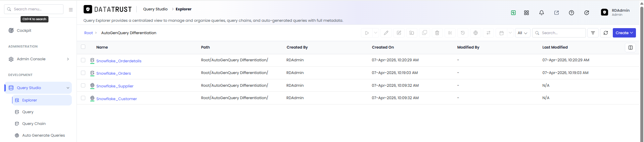Click the compare/split toolbar icon
644x142 pixels.
pyautogui.click(x=450, y=33)
